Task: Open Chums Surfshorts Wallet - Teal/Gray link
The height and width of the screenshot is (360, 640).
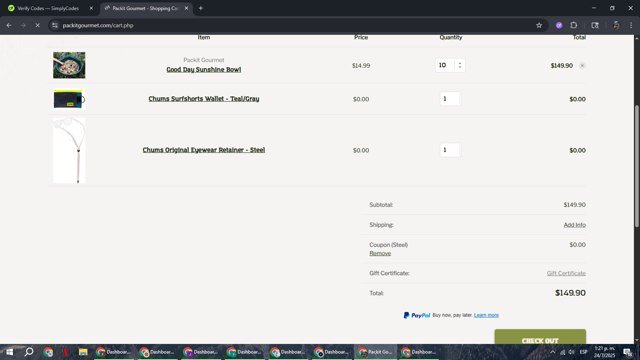Action: tap(204, 99)
